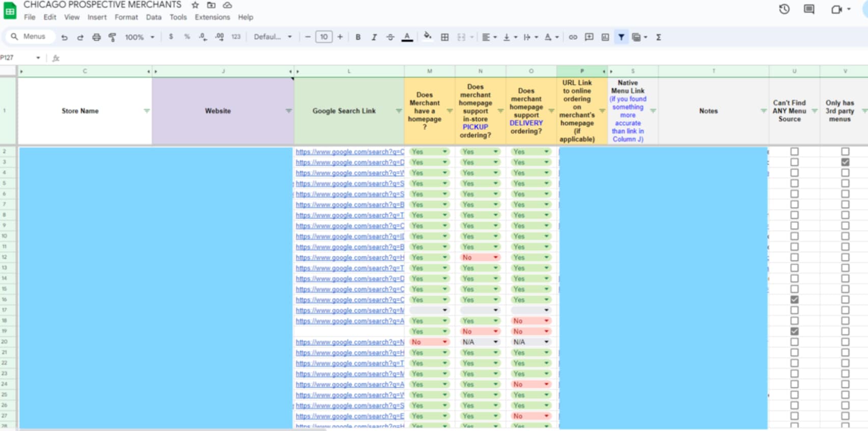
Task: Open the fill color picker
Action: (x=428, y=37)
